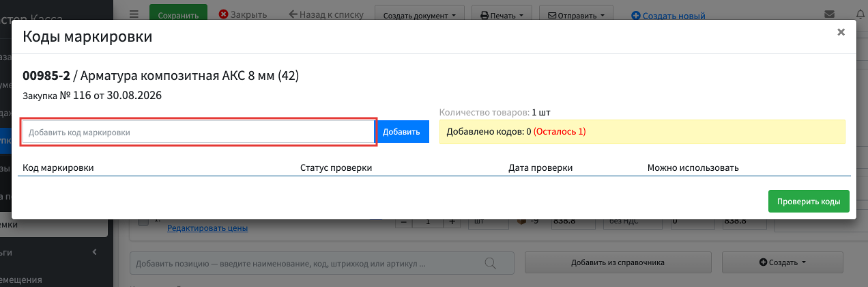The image size is (868, 287).
Task: Open the Отправить dropdown
Action: (576, 15)
